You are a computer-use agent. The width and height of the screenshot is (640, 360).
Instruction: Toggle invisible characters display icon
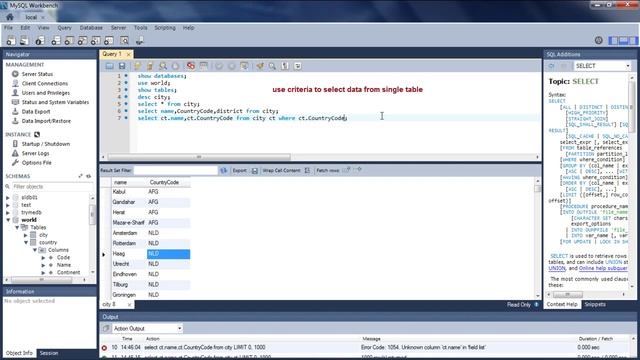click(x=285, y=66)
